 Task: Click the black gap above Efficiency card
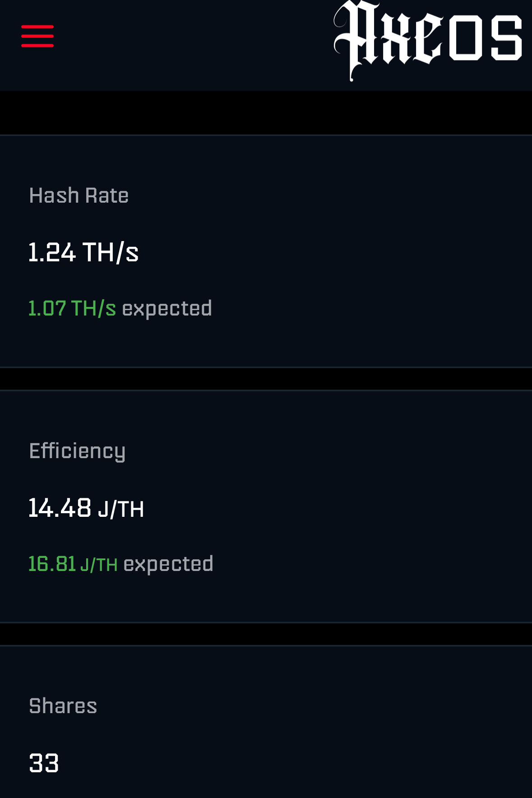(266, 379)
